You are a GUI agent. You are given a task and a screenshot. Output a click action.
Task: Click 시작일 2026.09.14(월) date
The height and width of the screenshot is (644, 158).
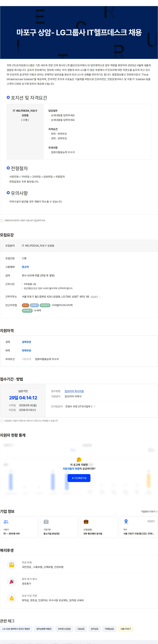point(28,405)
